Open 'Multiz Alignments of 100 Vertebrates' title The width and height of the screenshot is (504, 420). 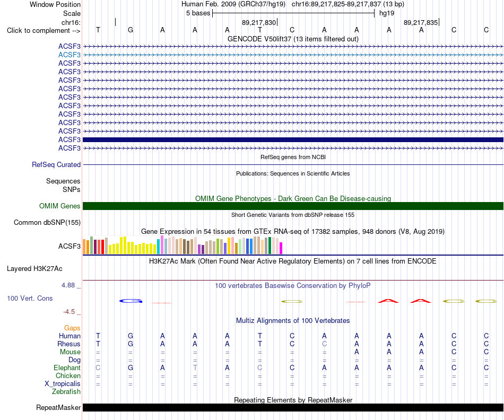click(293, 320)
